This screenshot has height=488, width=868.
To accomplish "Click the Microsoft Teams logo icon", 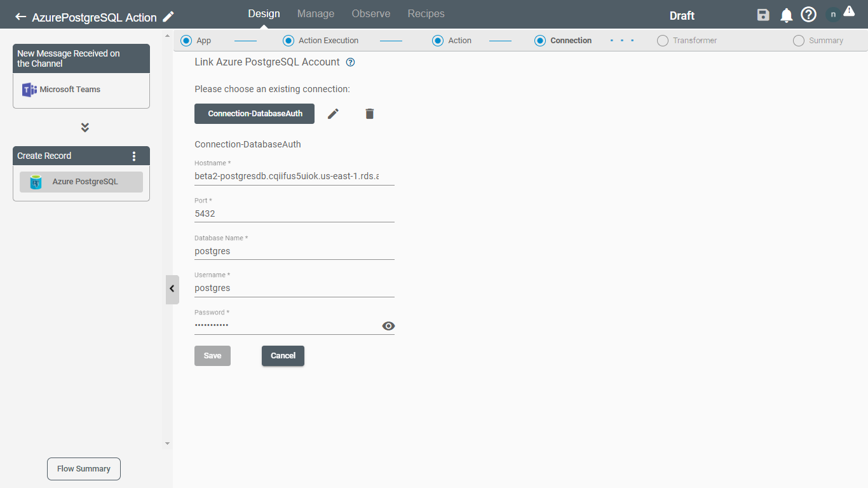I will coord(29,90).
